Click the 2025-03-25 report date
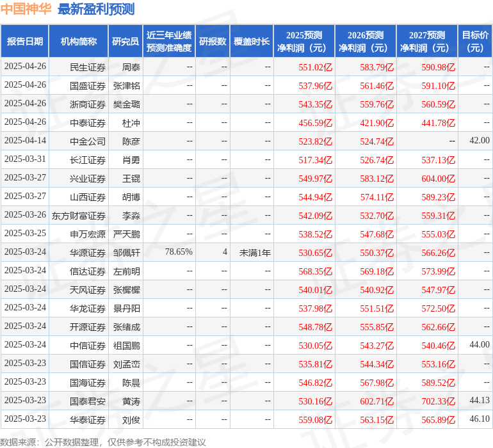This screenshot has width=493, height=448. tap(25, 233)
